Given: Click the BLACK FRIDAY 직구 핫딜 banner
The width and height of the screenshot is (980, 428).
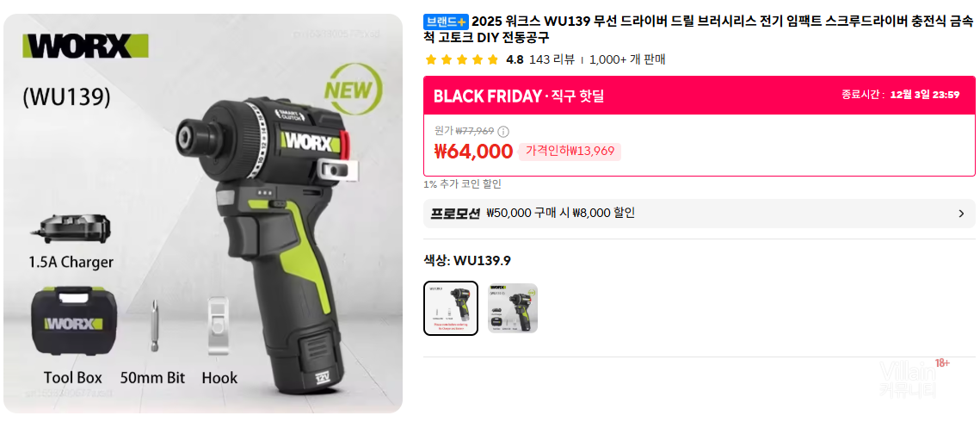Looking at the screenshot, I should 700,96.
